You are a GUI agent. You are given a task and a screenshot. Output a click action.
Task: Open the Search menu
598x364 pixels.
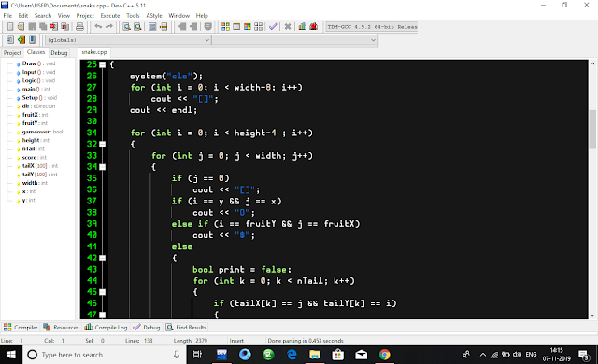click(x=43, y=16)
